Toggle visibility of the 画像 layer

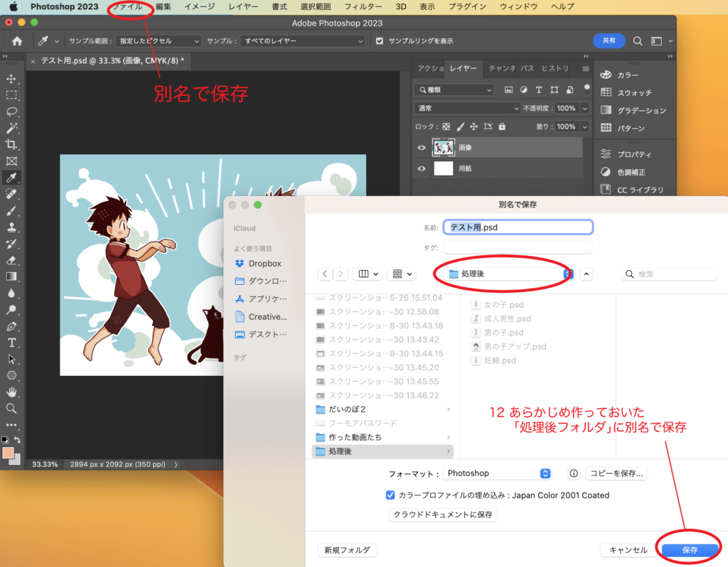422,148
